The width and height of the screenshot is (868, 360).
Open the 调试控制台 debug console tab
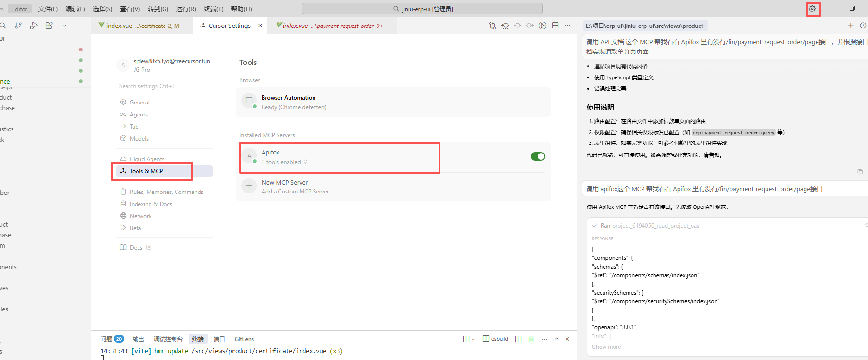pos(168,339)
